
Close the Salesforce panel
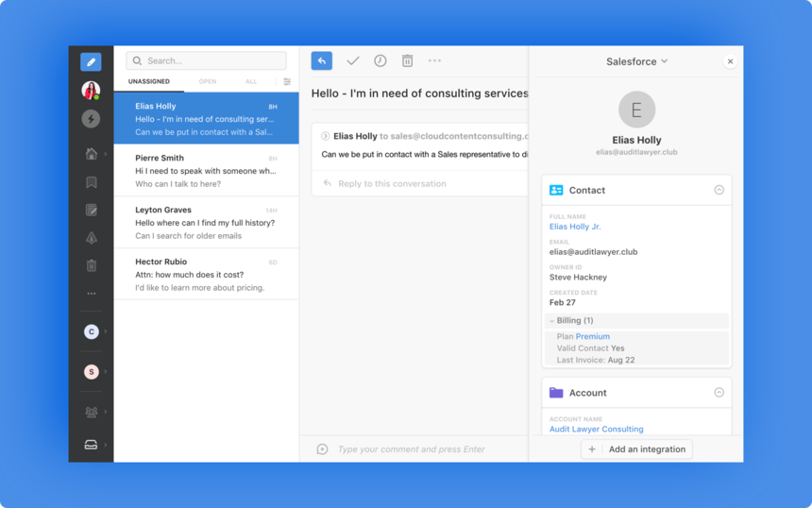[x=730, y=61]
